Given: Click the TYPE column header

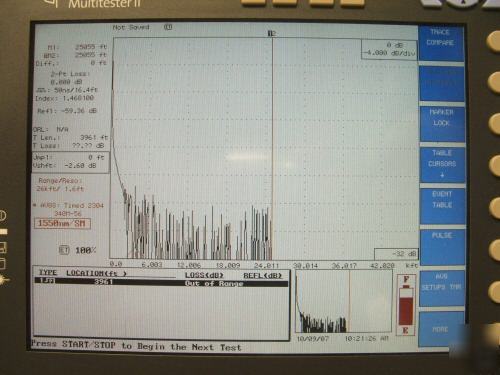Looking at the screenshot, I should tap(48, 272).
